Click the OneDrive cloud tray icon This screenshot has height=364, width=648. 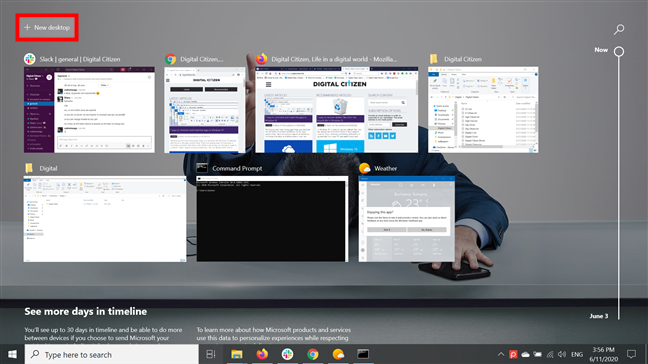point(525,354)
